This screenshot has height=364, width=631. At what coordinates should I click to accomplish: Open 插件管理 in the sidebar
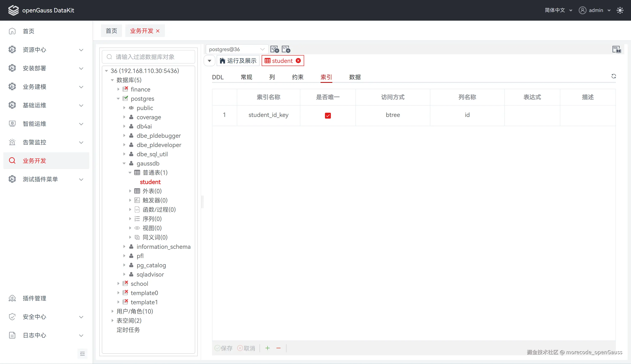point(34,298)
